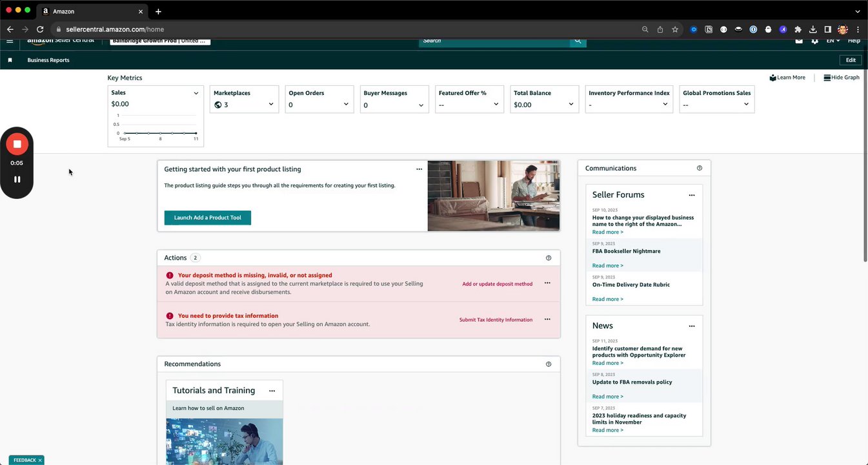Open the tax information alert three-dot menu

coord(547,319)
